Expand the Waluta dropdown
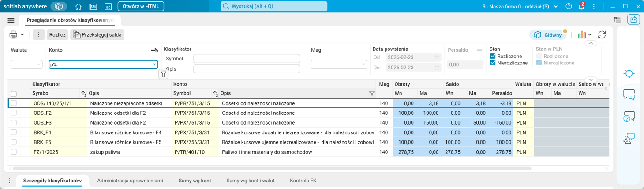 pyautogui.click(x=26, y=64)
